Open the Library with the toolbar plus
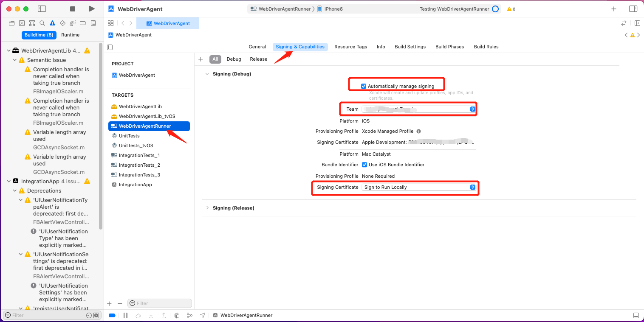 pos(613,9)
